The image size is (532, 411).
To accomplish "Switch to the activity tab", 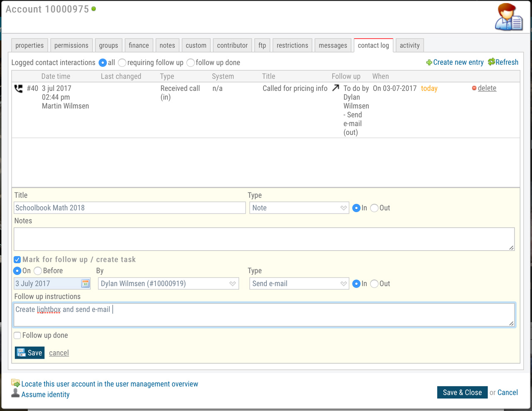I will (x=410, y=45).
